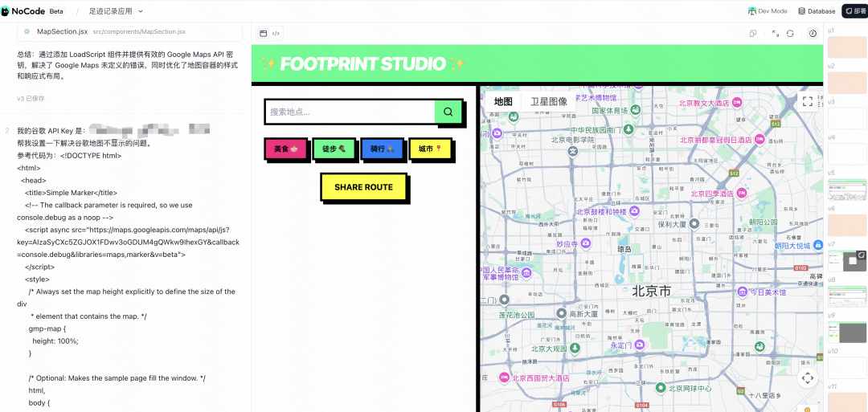Select the 骑行 category button

coord(382,149)
